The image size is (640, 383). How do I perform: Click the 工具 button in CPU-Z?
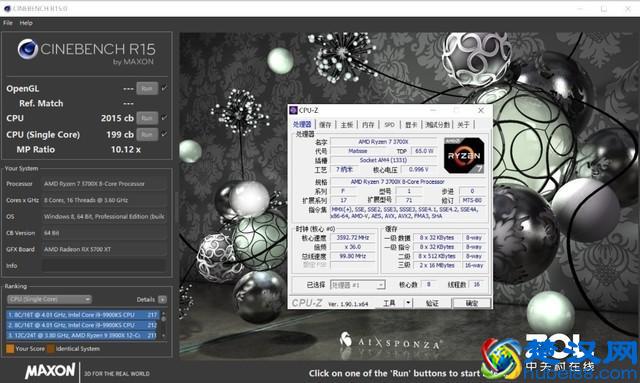point(389,303)
